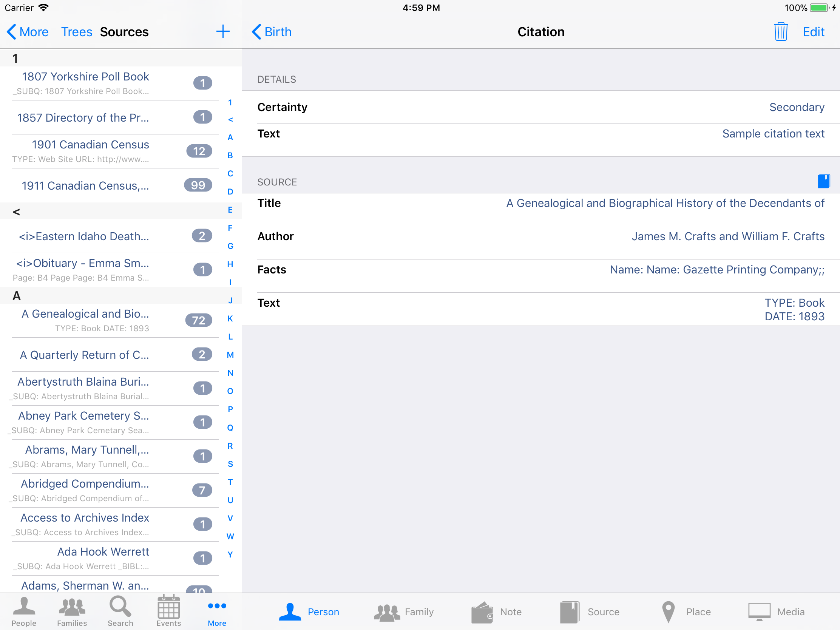Go back to More menu
This screenshot has width=840, height=630.
28,32
